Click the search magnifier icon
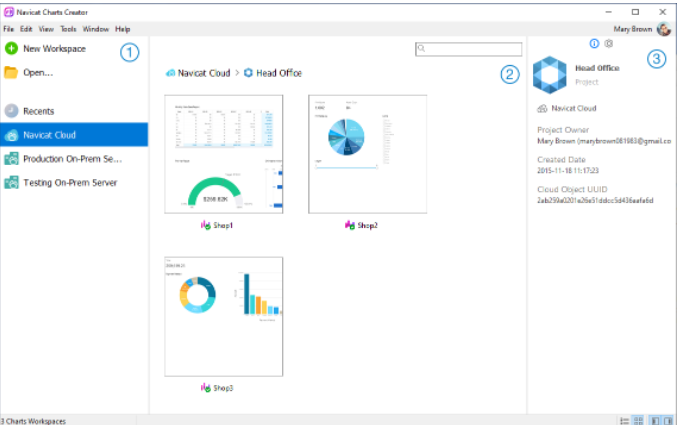This screenshot has width=677, height=425. click(422, 48)
